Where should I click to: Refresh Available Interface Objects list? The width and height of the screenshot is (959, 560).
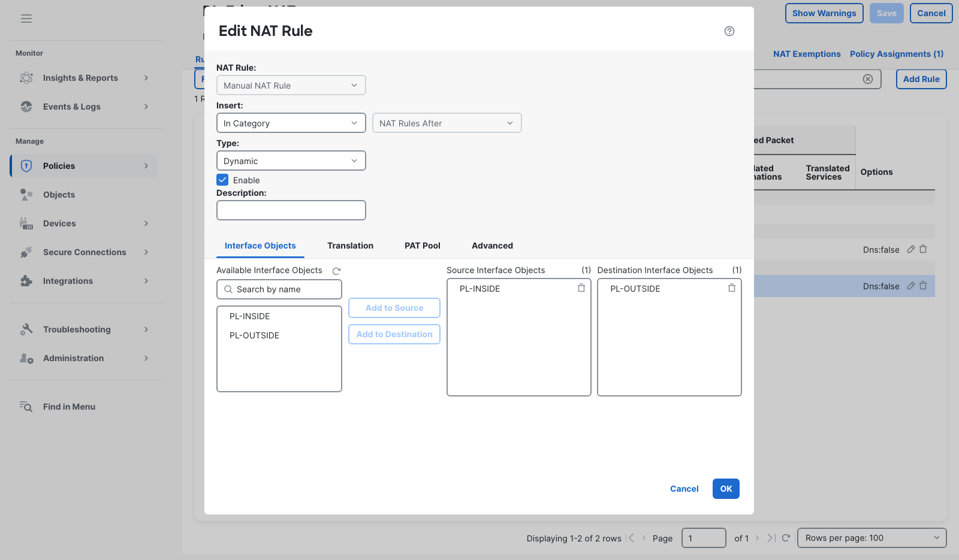click(336, 271)
